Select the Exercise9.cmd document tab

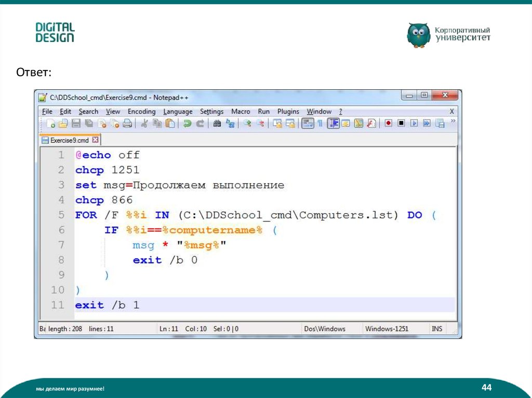(69, 140)
